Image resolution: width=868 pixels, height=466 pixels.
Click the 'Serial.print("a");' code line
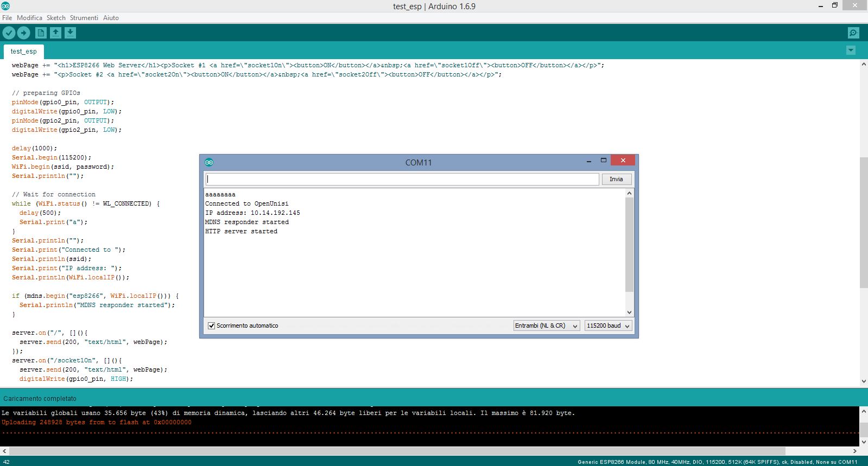click(53, 222)
